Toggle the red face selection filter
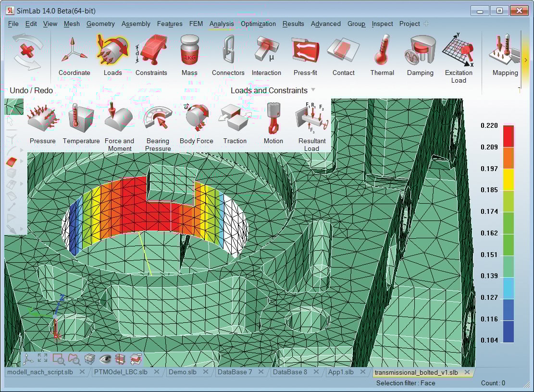The image size is (534, 392). 12,161
